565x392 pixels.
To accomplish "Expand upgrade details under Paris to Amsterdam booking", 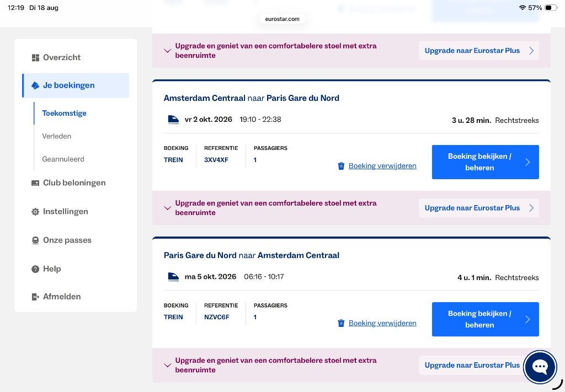I will click(x=167, y=366).
